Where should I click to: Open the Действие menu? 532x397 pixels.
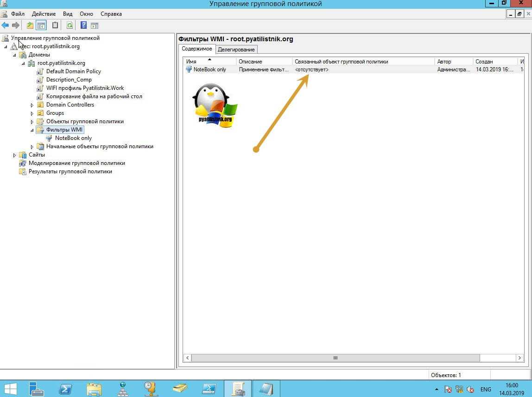tap(44, 14)
